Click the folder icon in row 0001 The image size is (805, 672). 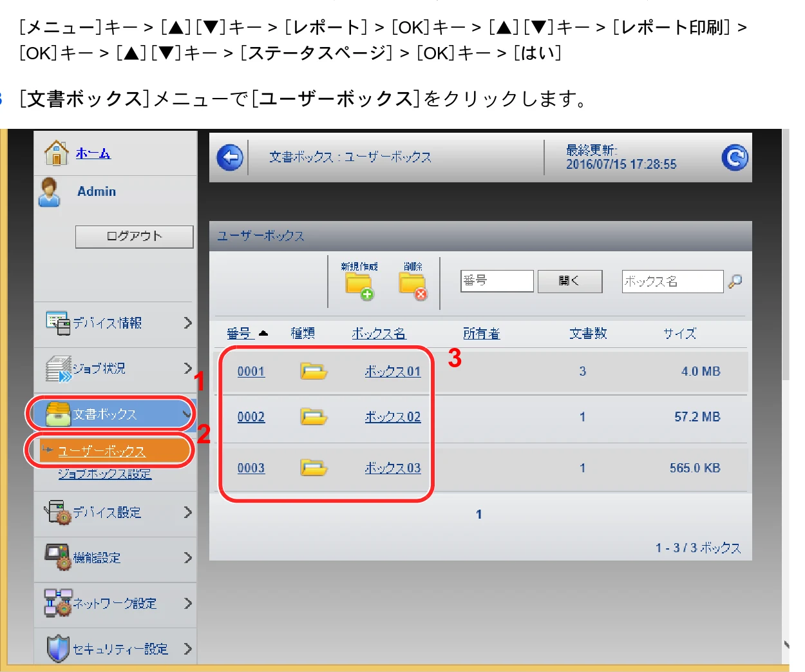coord(314,371)
